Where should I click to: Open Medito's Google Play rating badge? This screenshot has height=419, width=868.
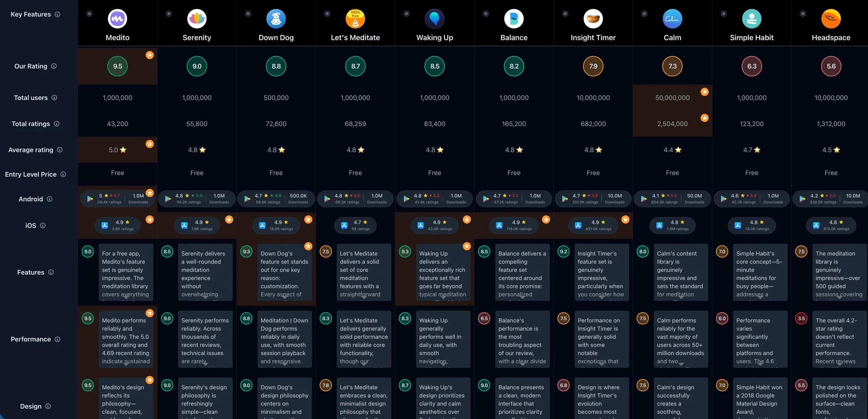118,199
